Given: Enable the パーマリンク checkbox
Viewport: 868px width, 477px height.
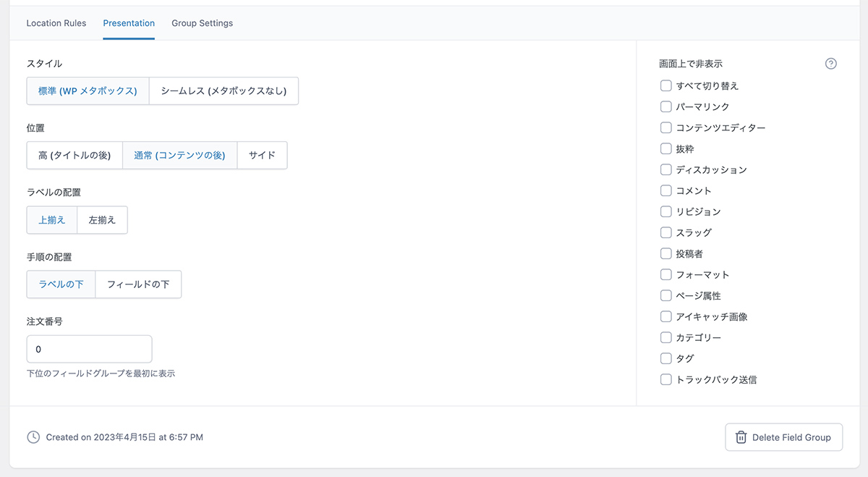Looking at the screenshot, I should 666,106.
